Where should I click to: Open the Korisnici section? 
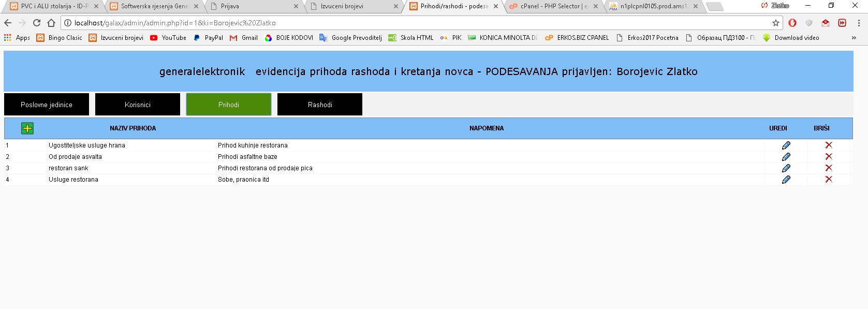(x=138, y=105)
